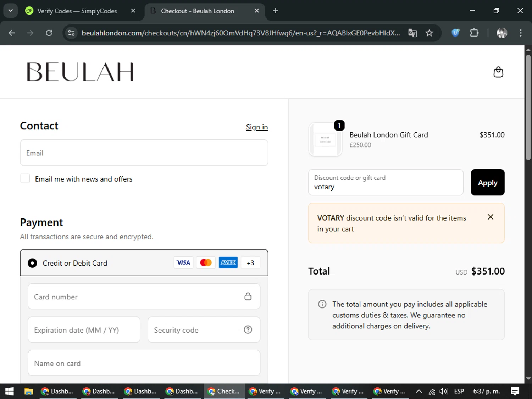The width and height of the screenshot is (532, 399).
Task: Click the lock icon in card number field
Action: click(x=248, y=297)
